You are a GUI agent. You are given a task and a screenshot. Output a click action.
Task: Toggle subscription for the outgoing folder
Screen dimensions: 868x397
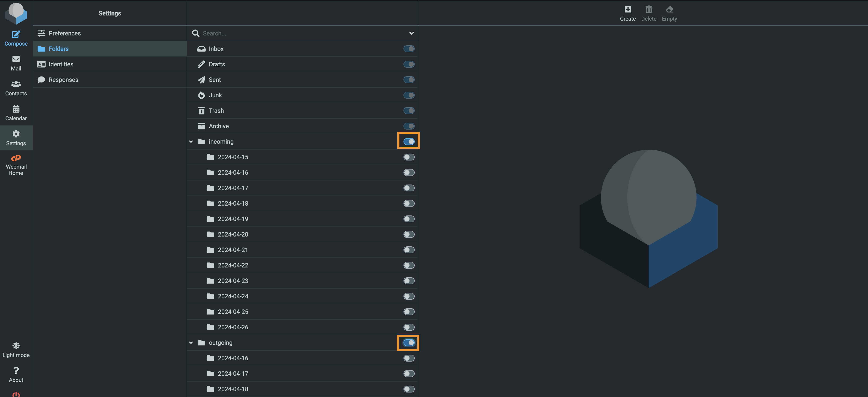click(409, 343)
